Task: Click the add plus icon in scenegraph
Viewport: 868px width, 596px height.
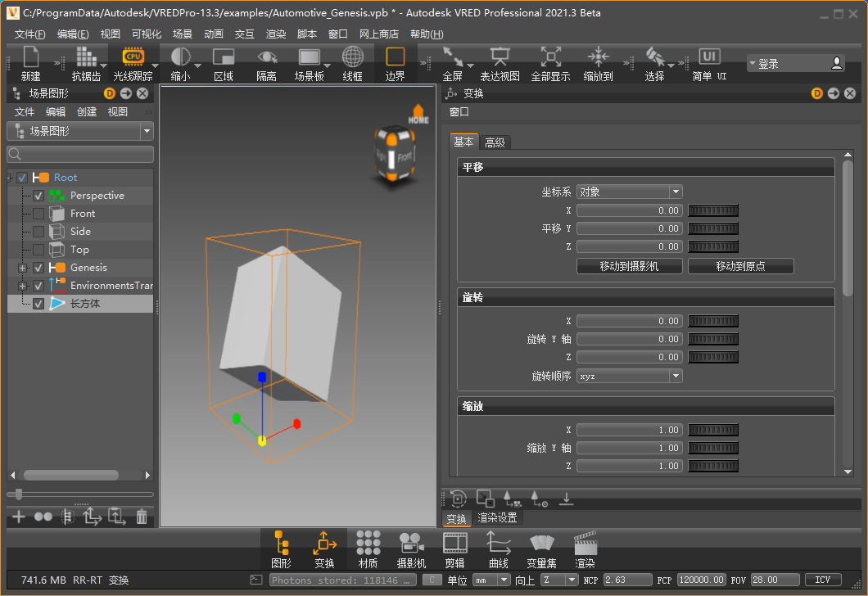Action: (x=19, y=517)
